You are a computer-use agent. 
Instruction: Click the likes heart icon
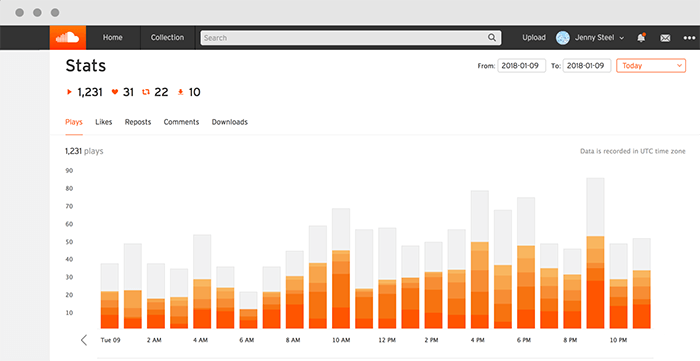115,92
